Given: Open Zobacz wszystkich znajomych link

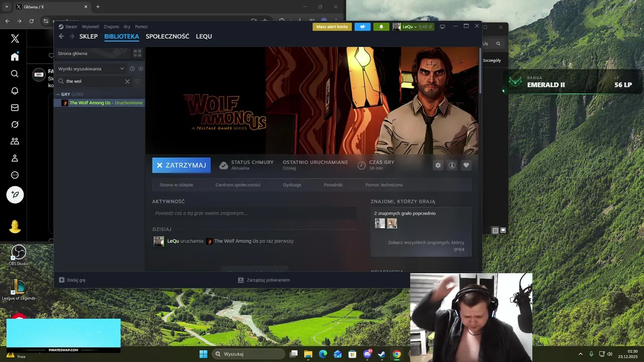Looking at the screenshot, I should (x=426, y=245).
